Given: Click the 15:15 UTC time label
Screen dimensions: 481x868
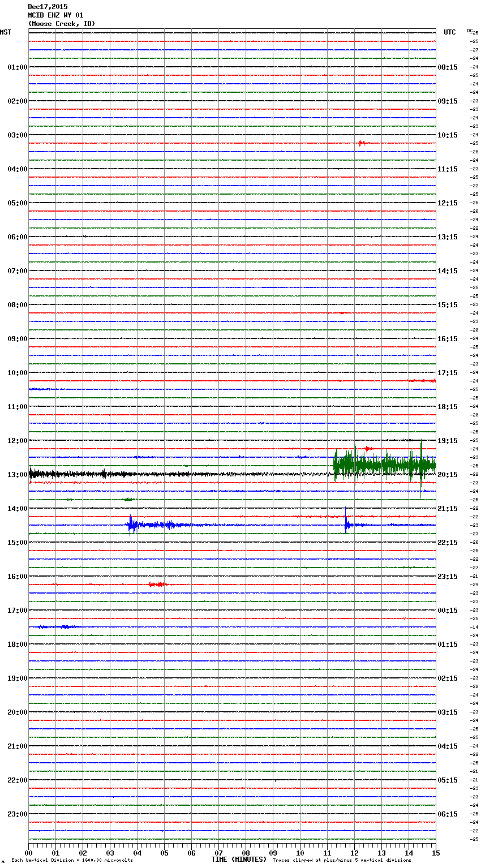Looking at the screenshot, I should [448, 305].
